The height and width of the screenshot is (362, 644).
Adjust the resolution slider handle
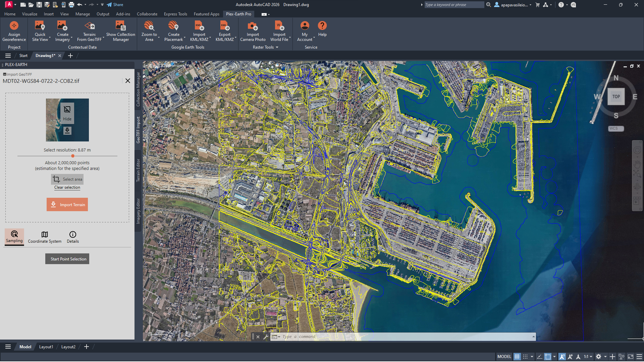[x=73, y=156]
